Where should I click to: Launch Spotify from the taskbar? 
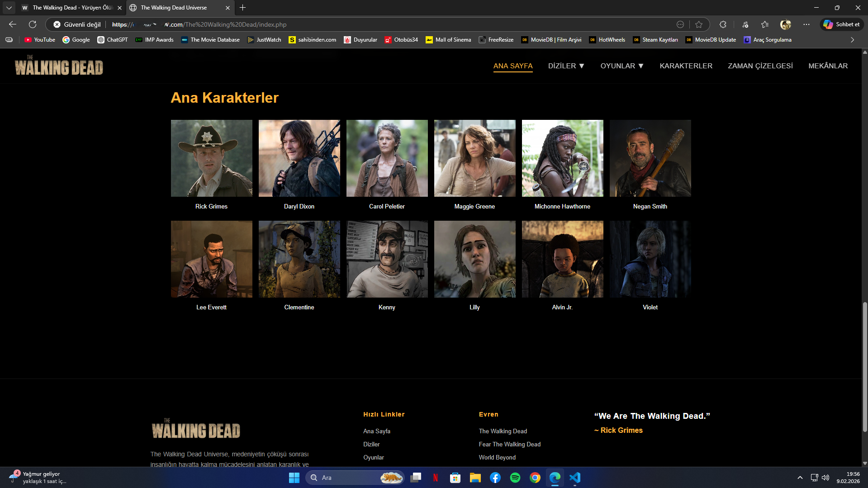pos(515,478)
